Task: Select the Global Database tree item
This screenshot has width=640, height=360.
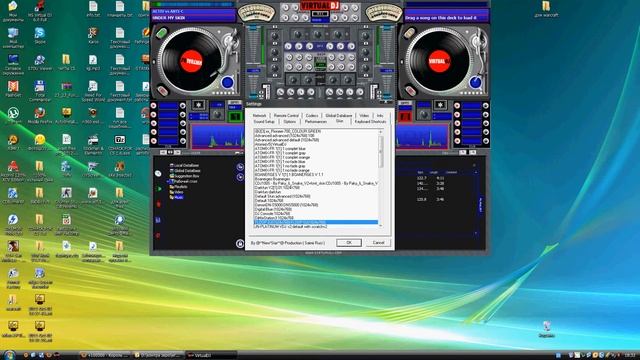Action: pos(185,171)
